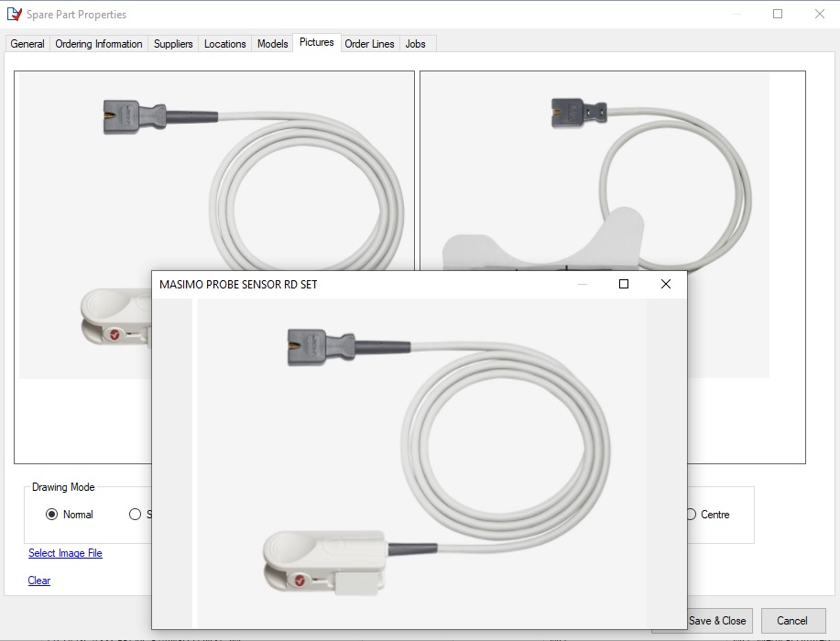The image size is (840, 641).
Task: Maximize the MASIMO PROBE SENSOR RD SET window
Action: [x=624, y=284]
